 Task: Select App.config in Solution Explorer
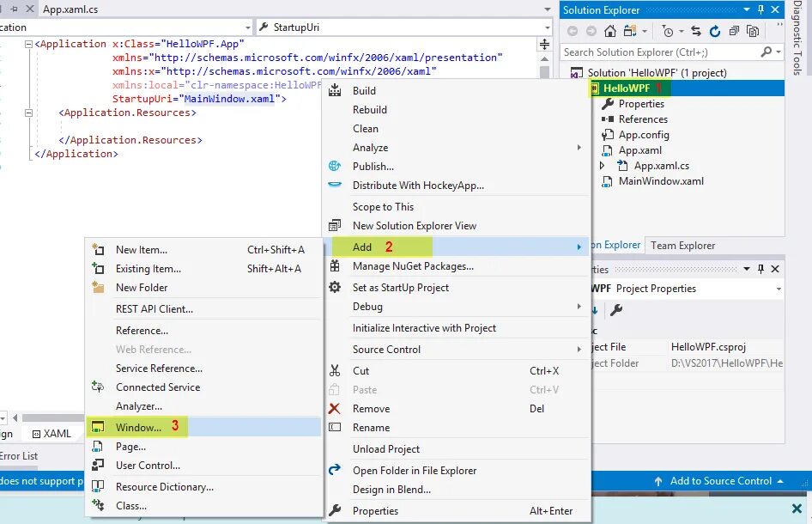tap(644, 135)
